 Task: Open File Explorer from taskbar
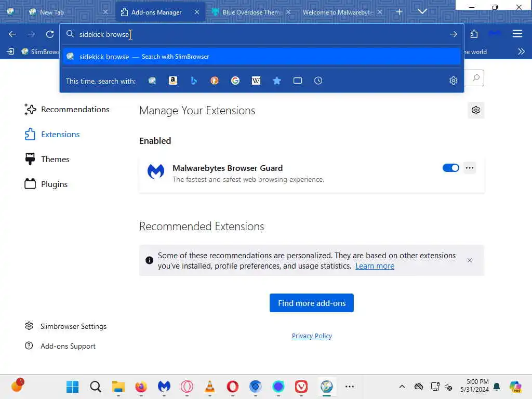click(118, 387)
